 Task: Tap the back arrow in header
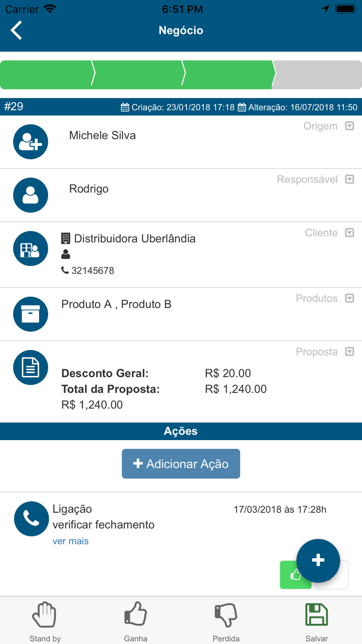pyautogui.click(x=16, y=30)
